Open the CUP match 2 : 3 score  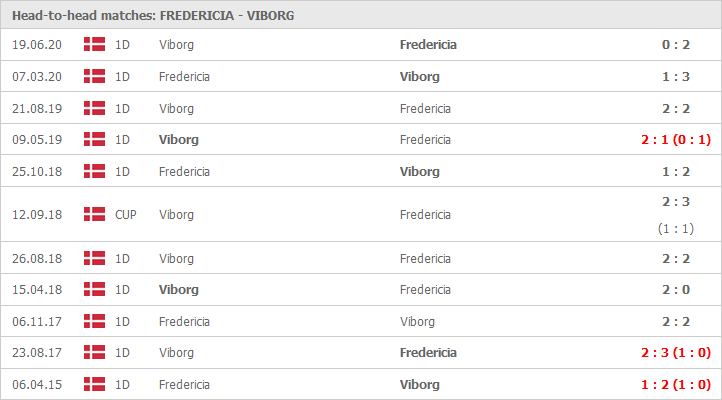click(x=675, y=202)
